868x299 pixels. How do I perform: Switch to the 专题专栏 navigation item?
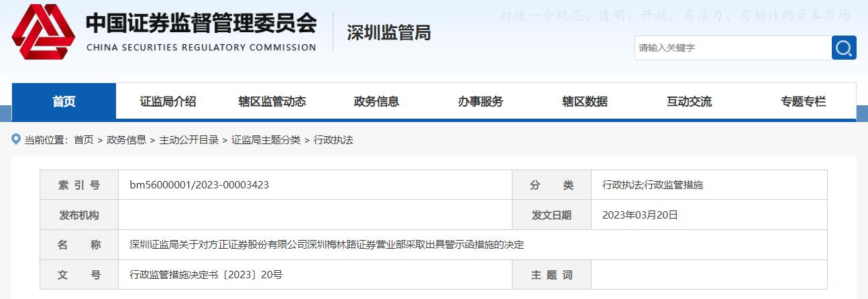pos(803,102)
